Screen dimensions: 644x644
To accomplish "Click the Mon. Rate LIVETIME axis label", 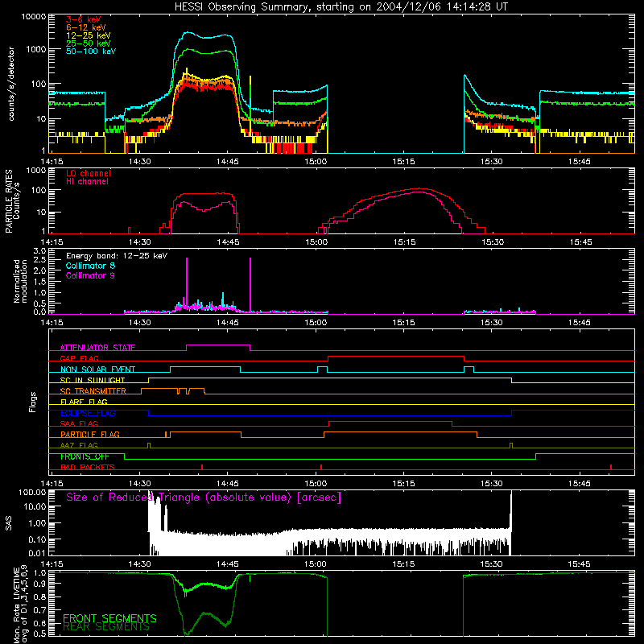I will click(x=20, y=604).
